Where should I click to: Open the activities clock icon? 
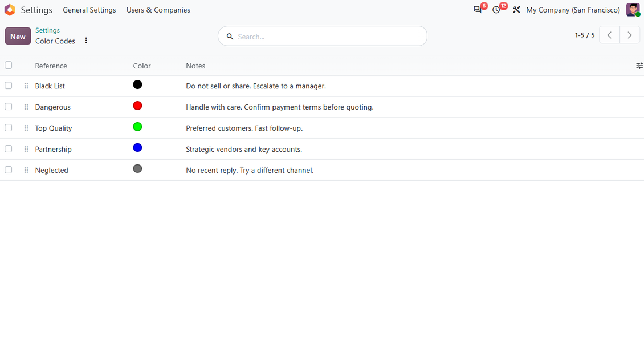click(496, 10)
